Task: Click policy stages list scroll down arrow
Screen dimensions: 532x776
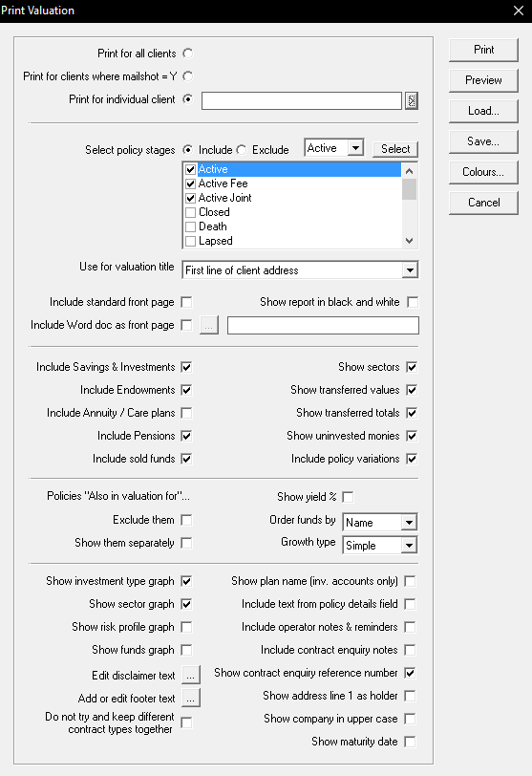Action: [410, 241]
